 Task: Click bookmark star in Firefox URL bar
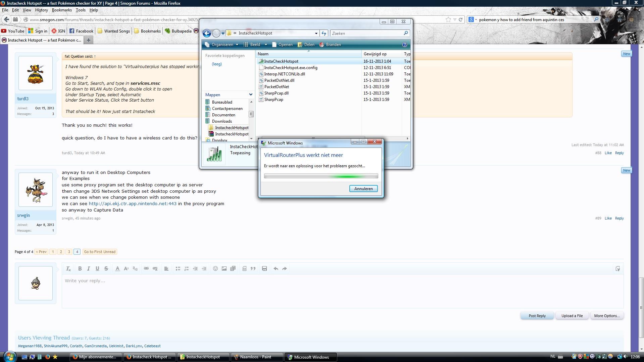coord(448,19)
